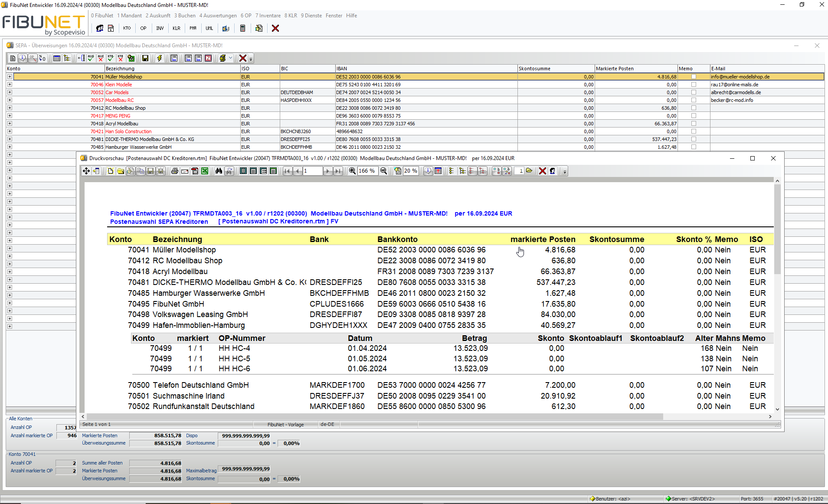Open the calculator tool in main toolbar

click(242, 28)
